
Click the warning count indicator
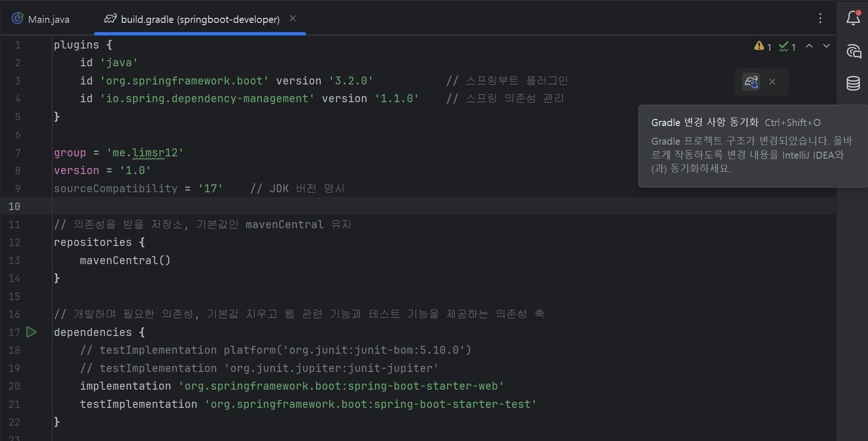(762, 46)
